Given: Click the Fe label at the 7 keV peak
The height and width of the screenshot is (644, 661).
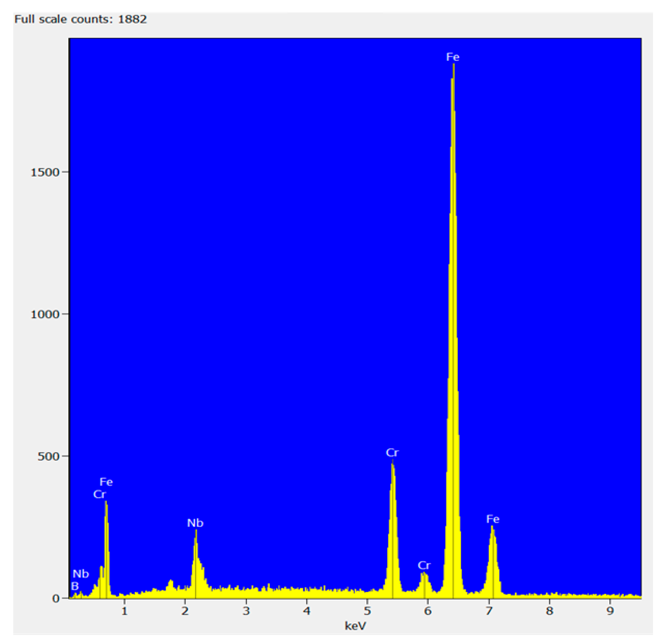Looking at the screenshot, I should [x=493, y=519].
